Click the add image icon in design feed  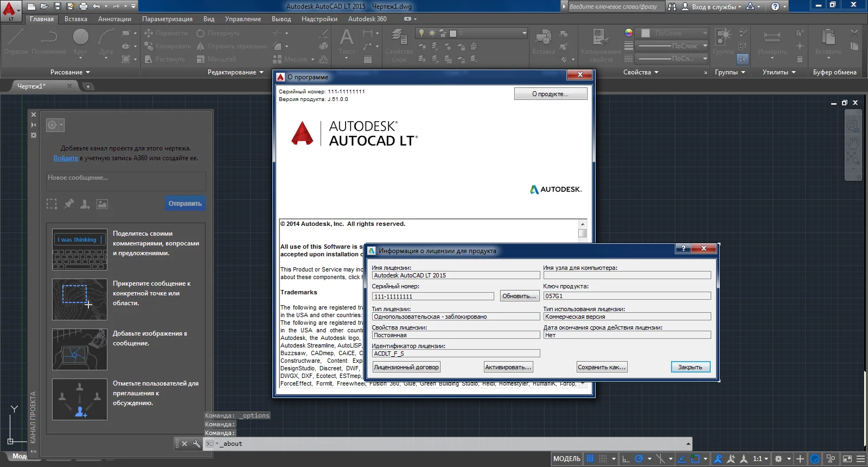[102, 204]
